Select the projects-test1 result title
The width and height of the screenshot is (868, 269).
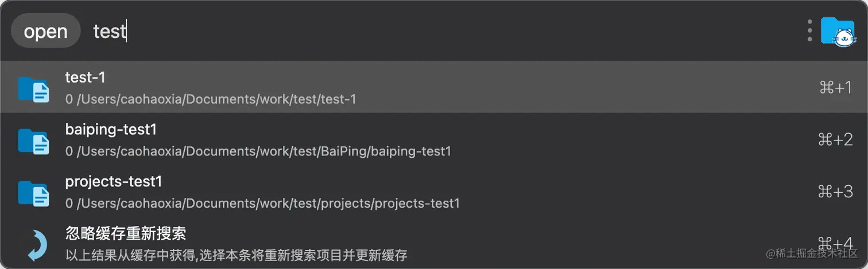(114, 182)
